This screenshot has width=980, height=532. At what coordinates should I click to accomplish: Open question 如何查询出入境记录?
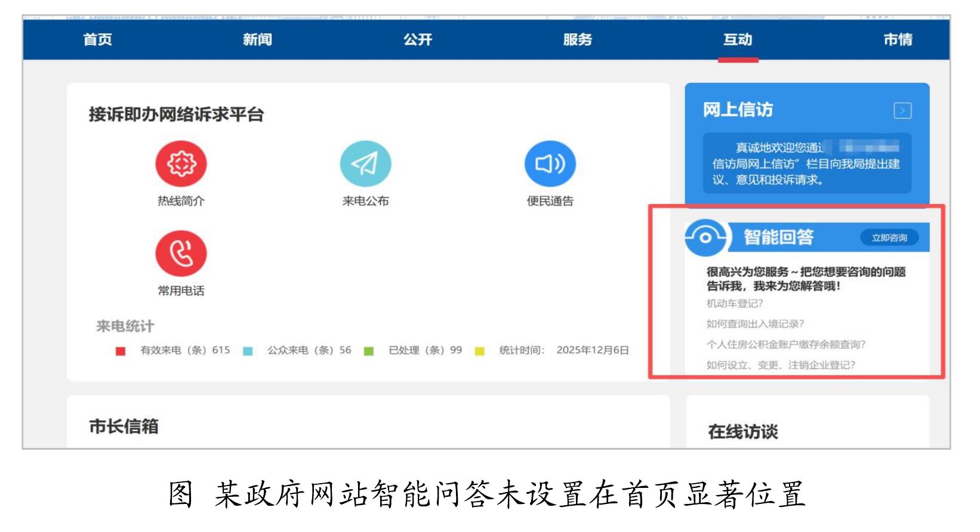(755, 324)
